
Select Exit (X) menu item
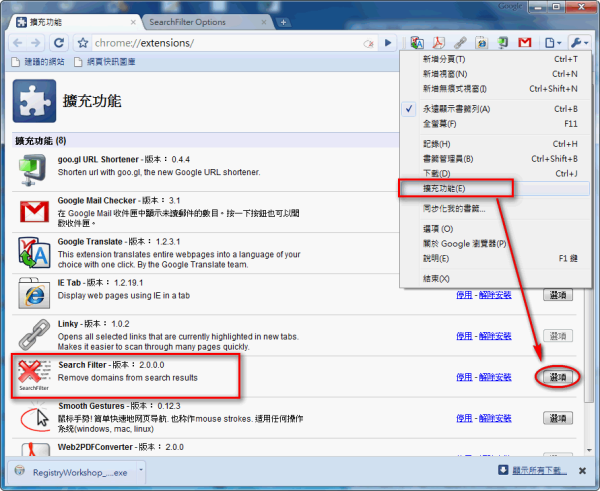coord(496,279)
